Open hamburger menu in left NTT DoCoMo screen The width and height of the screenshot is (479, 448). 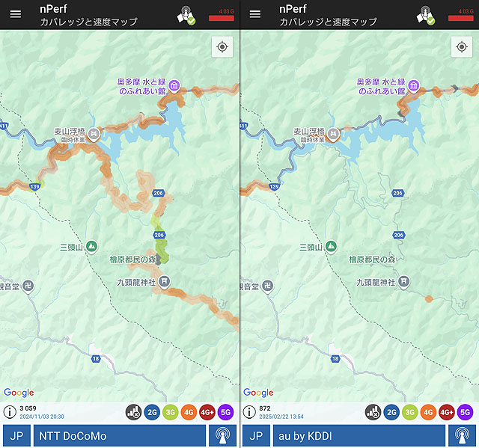pyautogui.click(x=16, y=14)
